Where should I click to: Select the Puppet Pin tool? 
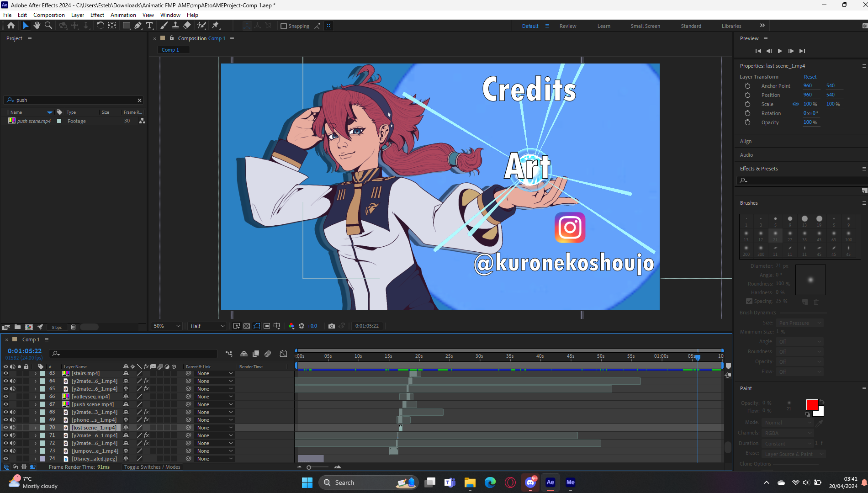click(x=216, y=26)
